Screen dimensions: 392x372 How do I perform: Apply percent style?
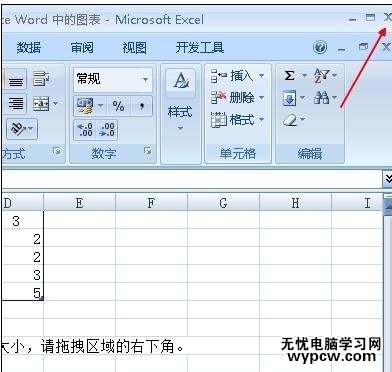click(118, 106)
